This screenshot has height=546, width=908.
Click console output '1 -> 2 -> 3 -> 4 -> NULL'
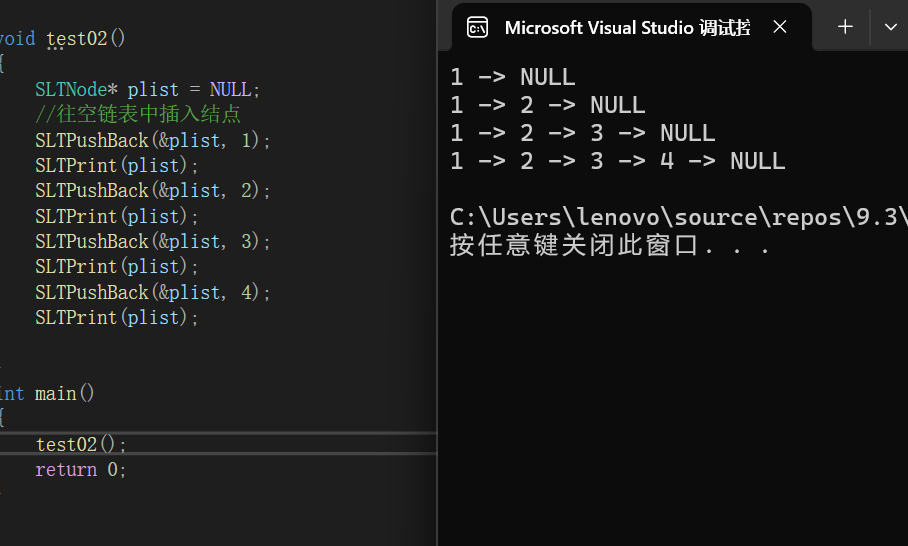(x=618, y=161)
